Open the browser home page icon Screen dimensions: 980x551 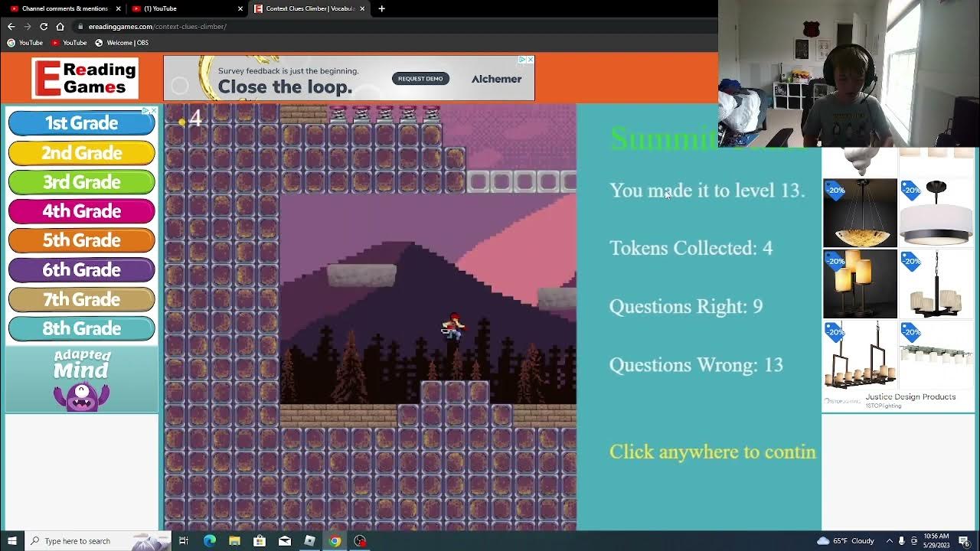(60, 26)
